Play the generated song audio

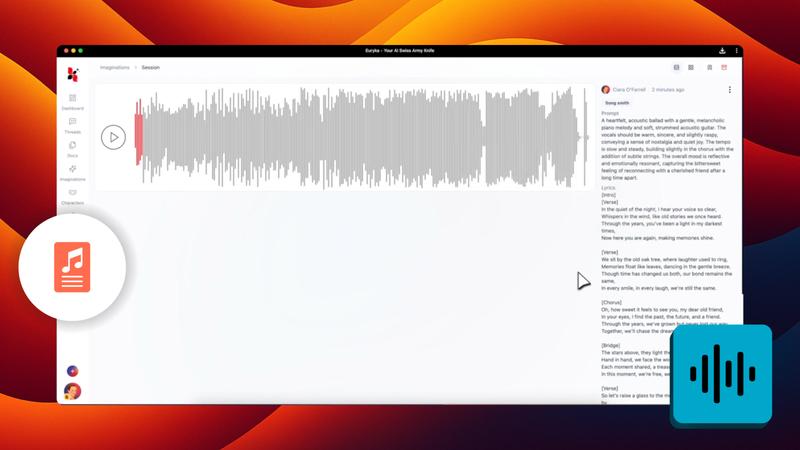pos(113,137)
